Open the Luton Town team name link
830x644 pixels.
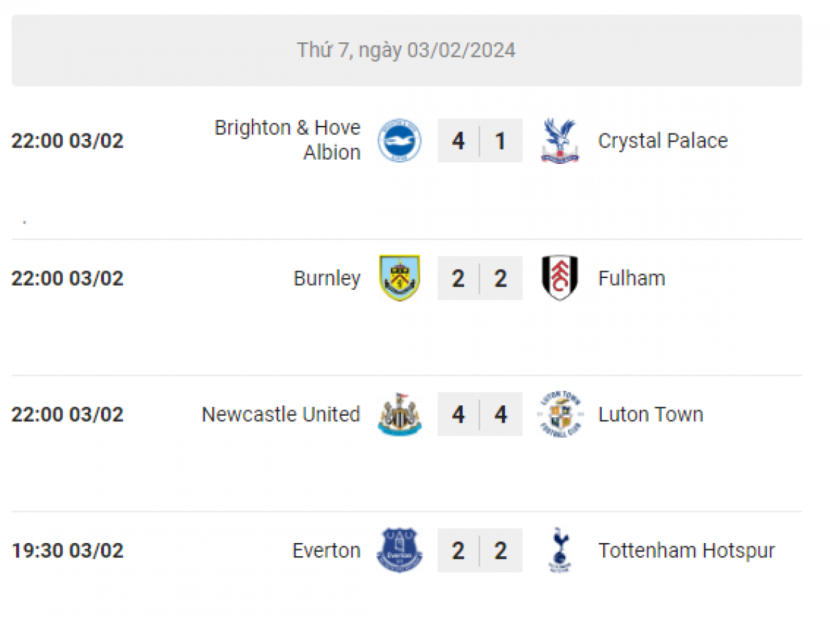pos(650,414)
